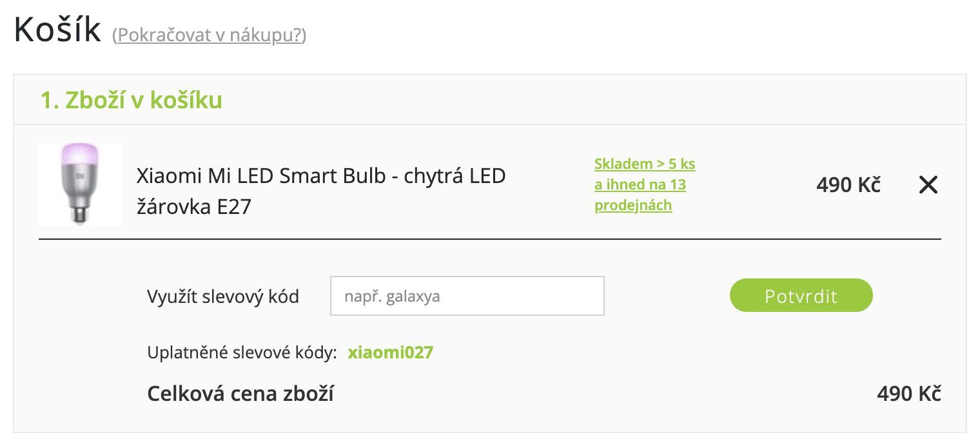Image resolution: width=980 pixels, height=446 pixels.
Task: Click the 'žárovka E27' line of the product name
Action: pos(193,208)
